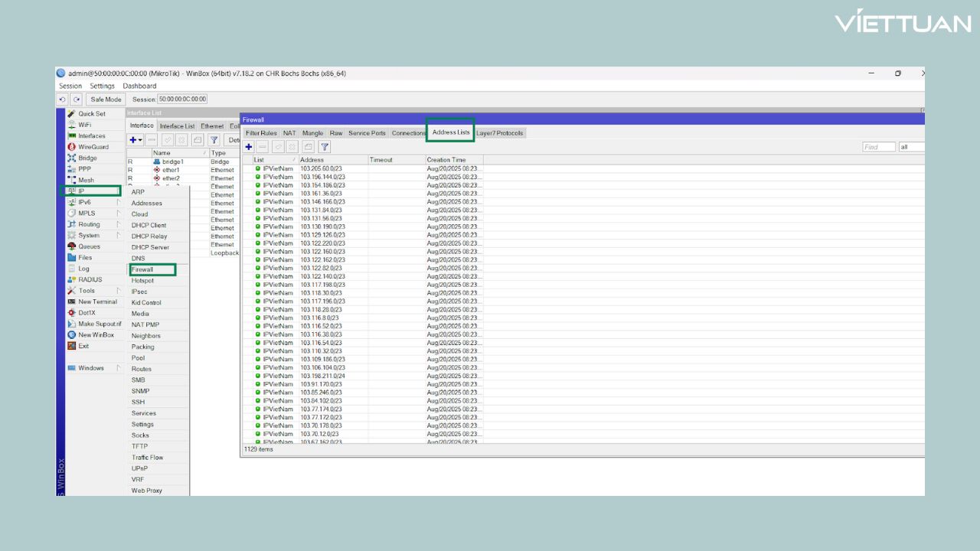Click the Remove minus button in Firewall toolbar
Viewport: 980px width, 551px height.
click(263, 146)
